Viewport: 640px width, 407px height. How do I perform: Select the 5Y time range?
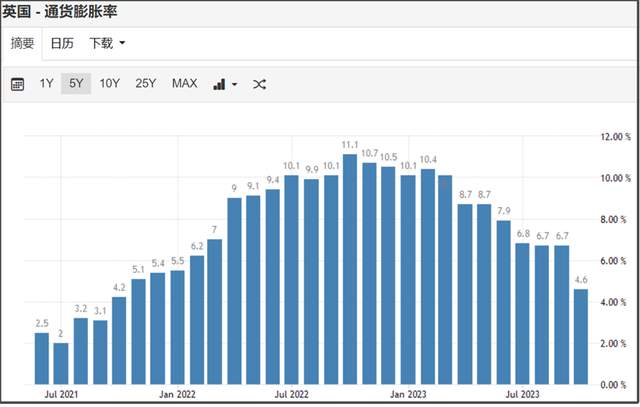76,84
